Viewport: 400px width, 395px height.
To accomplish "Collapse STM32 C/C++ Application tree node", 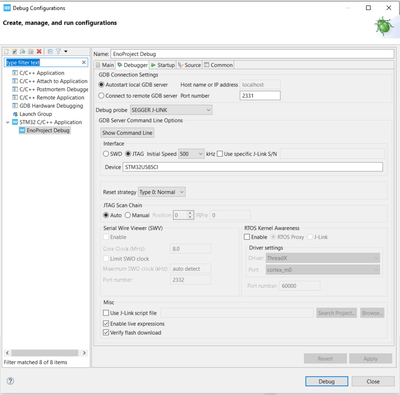I will (8, 122).
